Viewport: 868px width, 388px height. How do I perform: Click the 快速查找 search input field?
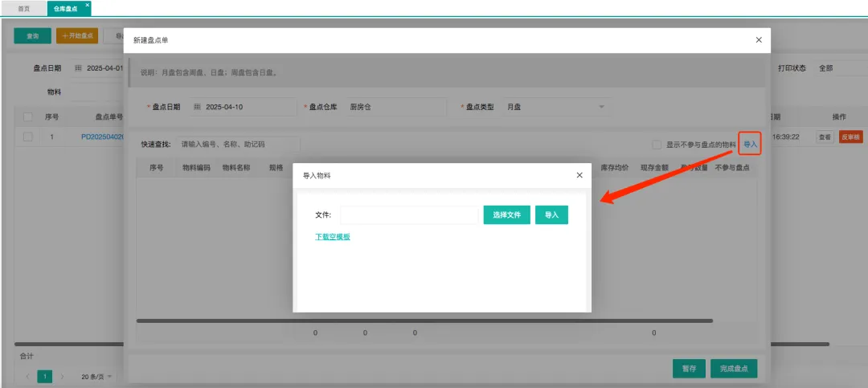pyautogui.click(x=238, y=145)
